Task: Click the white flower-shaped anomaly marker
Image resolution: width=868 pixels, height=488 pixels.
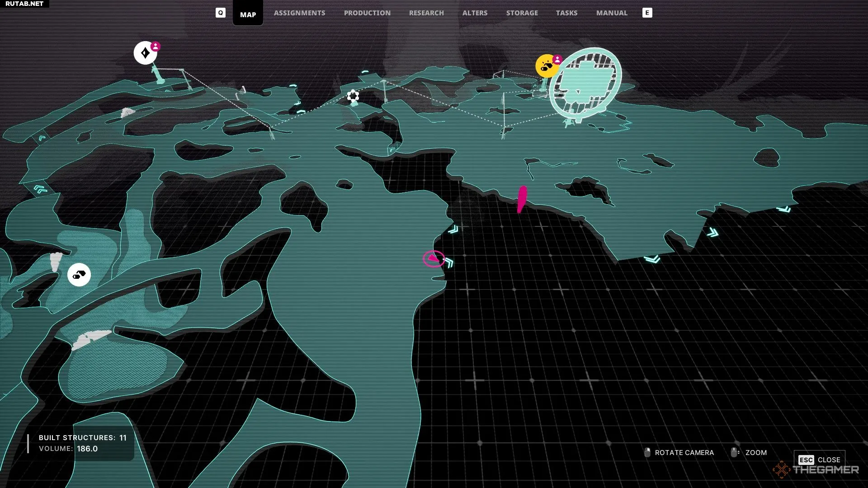Action: [x=353, y=96]
